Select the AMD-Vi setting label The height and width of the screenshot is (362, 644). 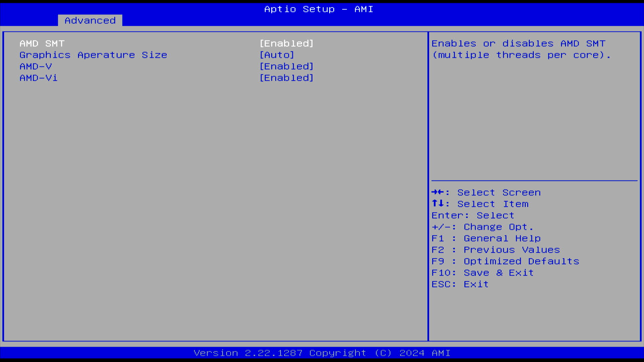pos(39,78)
